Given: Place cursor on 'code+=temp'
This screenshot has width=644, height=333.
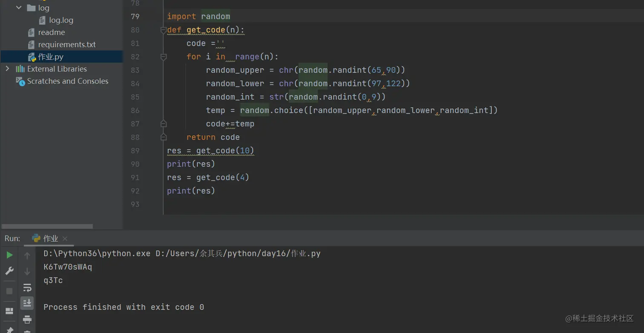Looking at the screenshot, I should point(230,124).
